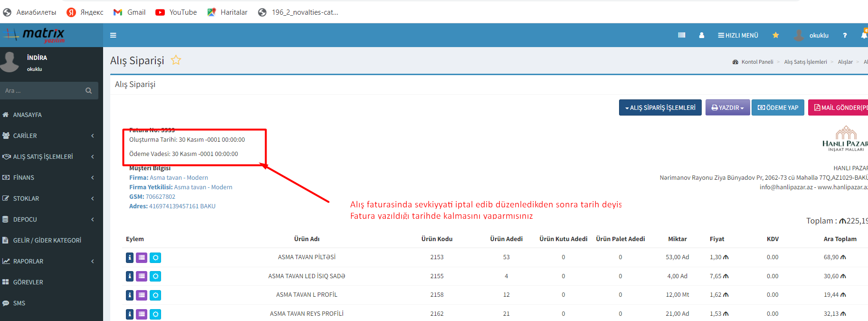Click the search magnifier icon in sidebar
The height and width of the screenshot is (321, 868).
[x=88, y=91]
